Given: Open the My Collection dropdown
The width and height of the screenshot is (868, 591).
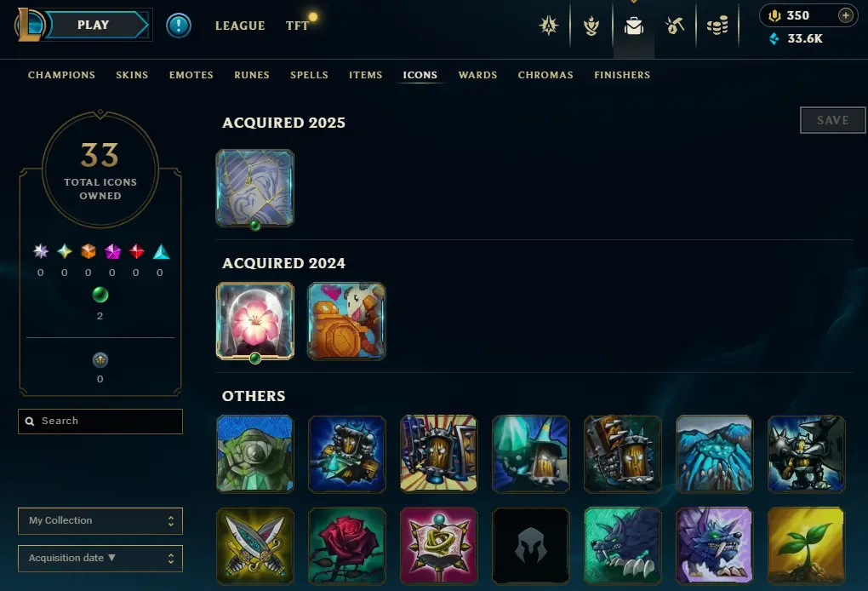Looking at the screenshot, I should point(100,520).
